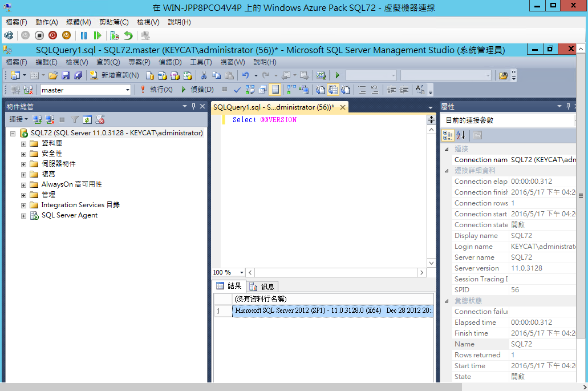
Task: Undo with the blue arrow icon
Action: click(x=246, y=75)
